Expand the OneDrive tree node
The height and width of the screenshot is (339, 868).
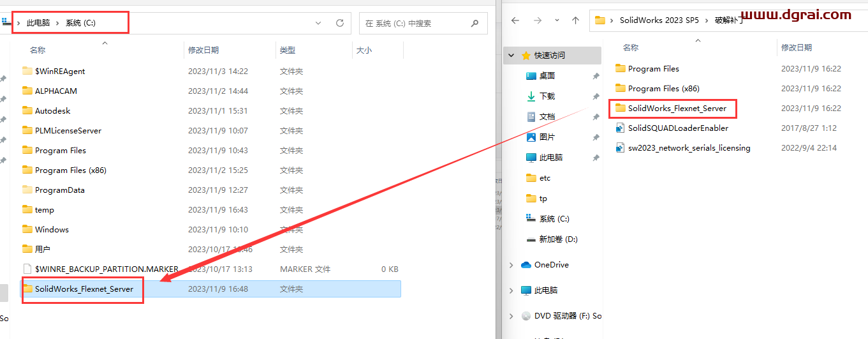pos(511,264)
